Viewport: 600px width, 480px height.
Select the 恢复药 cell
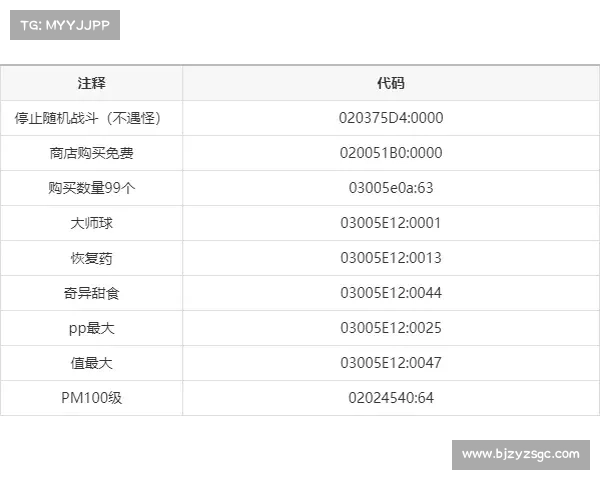(x=91, y=258)
